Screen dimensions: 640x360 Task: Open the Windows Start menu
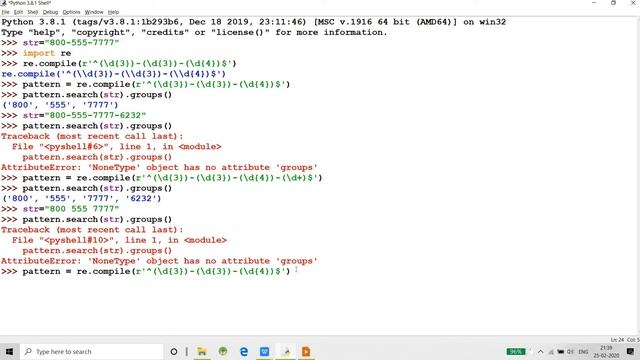(9, 351)
